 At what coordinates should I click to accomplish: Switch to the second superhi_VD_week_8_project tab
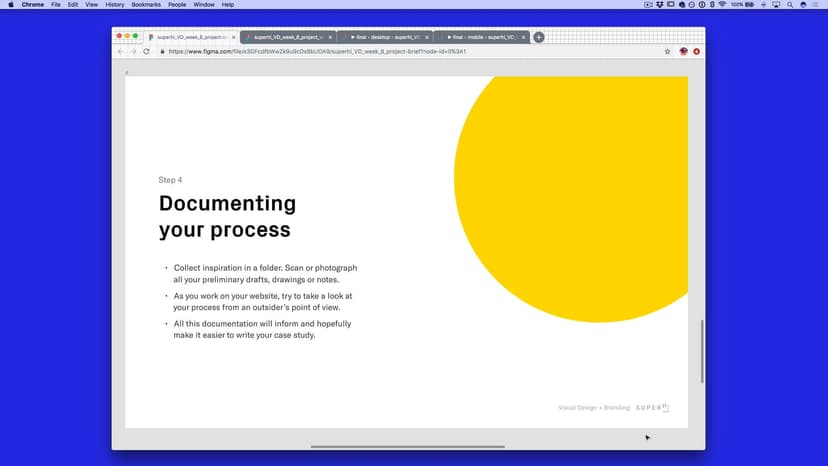coord(288,38)
